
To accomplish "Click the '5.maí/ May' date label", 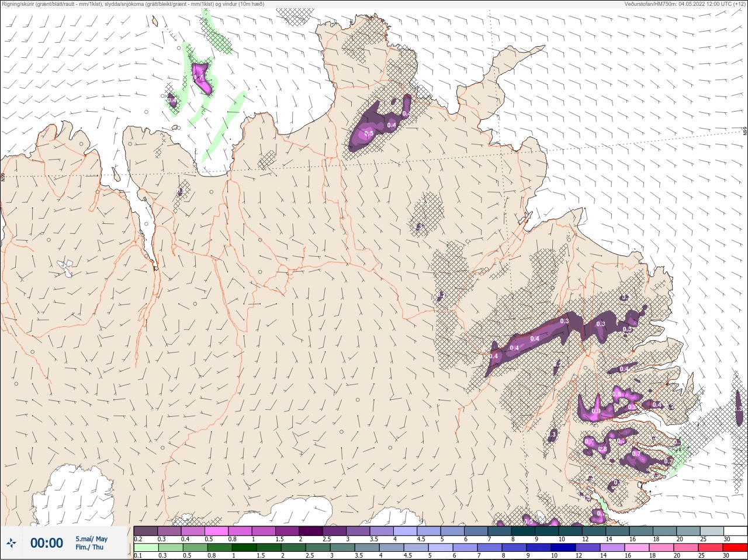I will [x=91, y=539].
